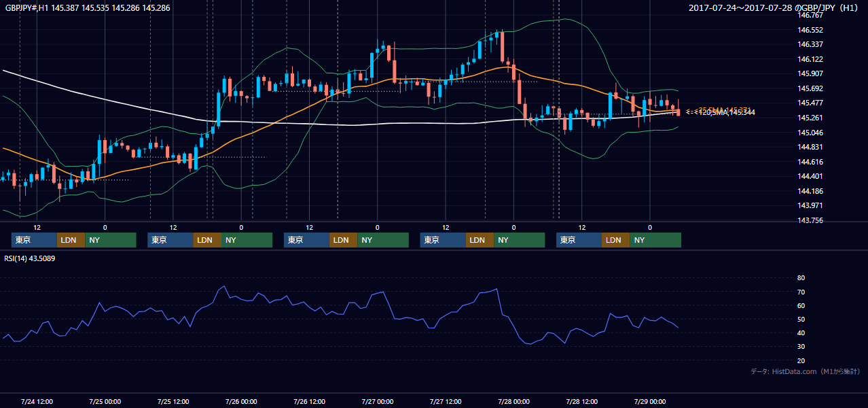This screenshot has width=868, height=408.
Task: Click the 146.552 price axis label
Action: pyautogui.click(x=810, y=30)
